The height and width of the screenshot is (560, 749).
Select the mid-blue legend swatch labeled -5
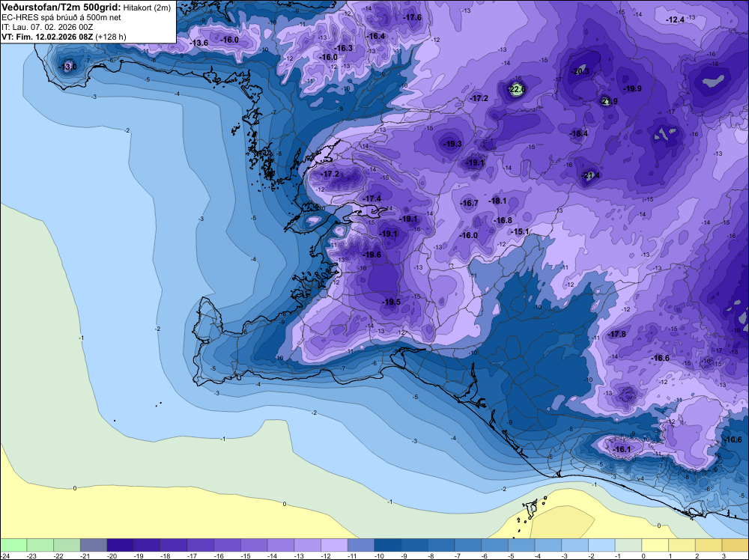click(x=521, y=545)
